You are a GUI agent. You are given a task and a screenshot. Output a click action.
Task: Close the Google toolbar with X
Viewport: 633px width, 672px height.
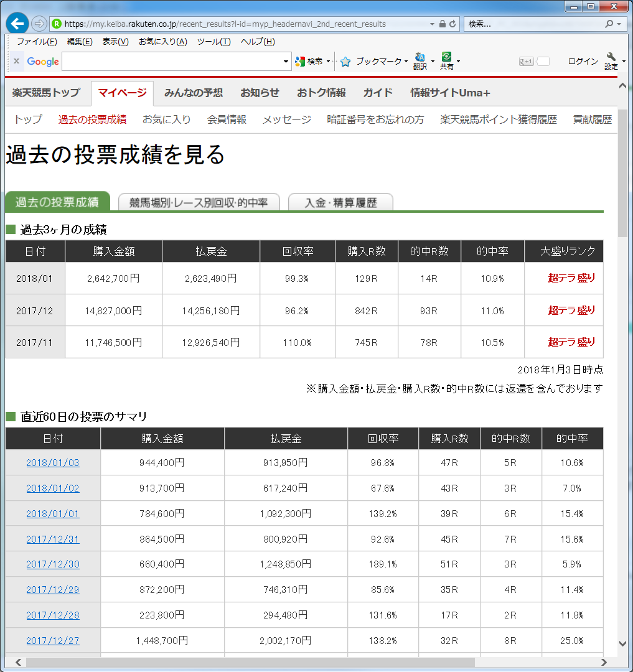(16, 61)
